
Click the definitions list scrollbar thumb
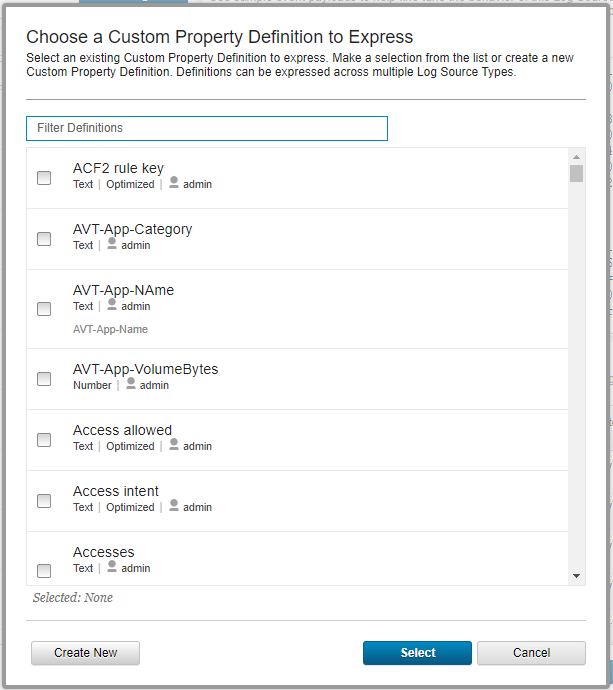click(576, 174)
